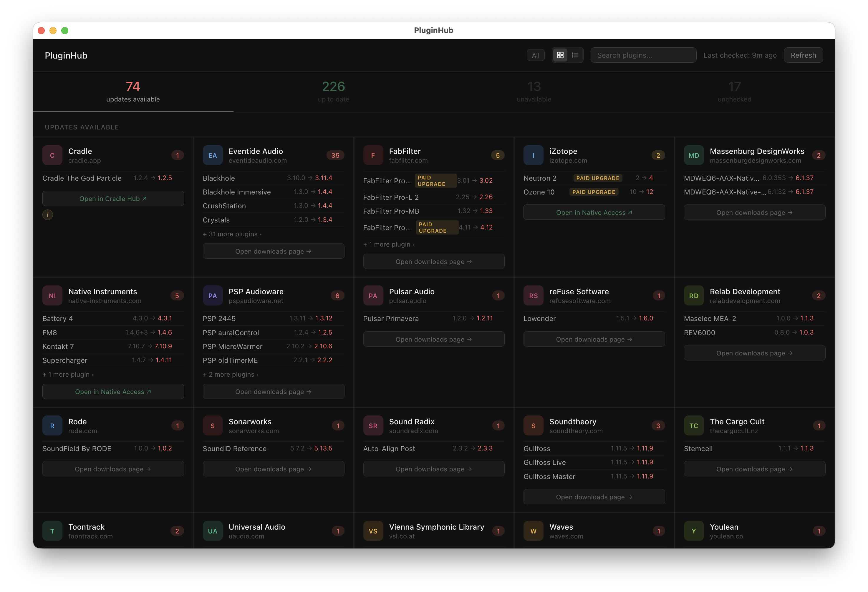Click the info icon on the Cradle card
The height and width of the screenshot is (592, 868).
click(x=47, y=214)
